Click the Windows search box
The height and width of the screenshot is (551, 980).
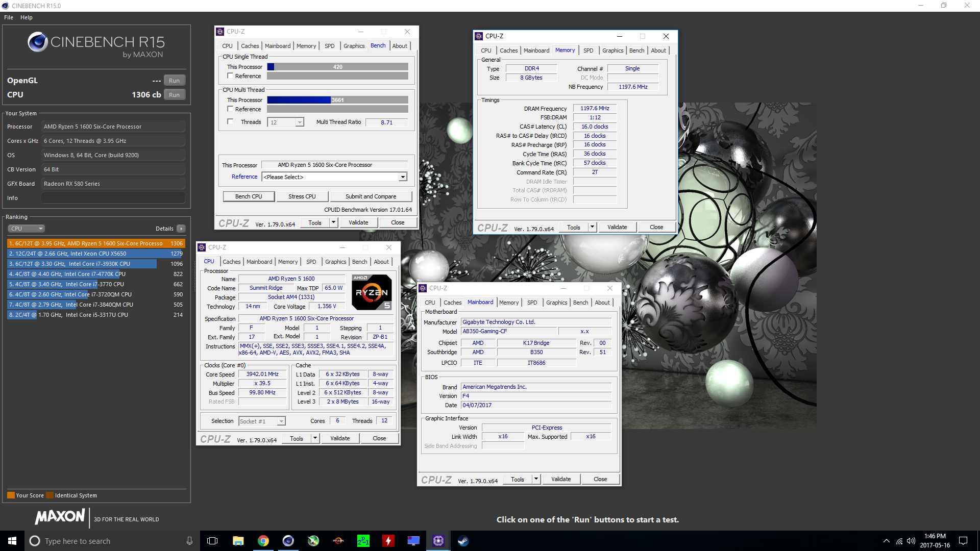tap(111, 541)
